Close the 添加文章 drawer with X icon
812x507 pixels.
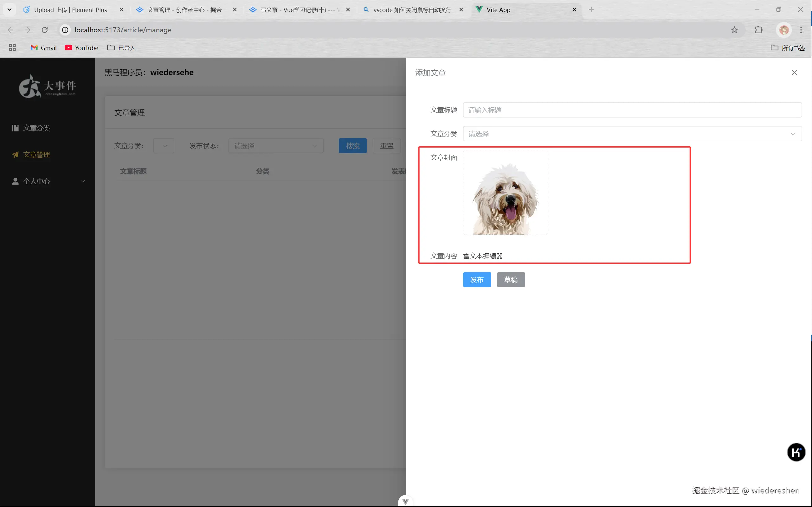794,73
